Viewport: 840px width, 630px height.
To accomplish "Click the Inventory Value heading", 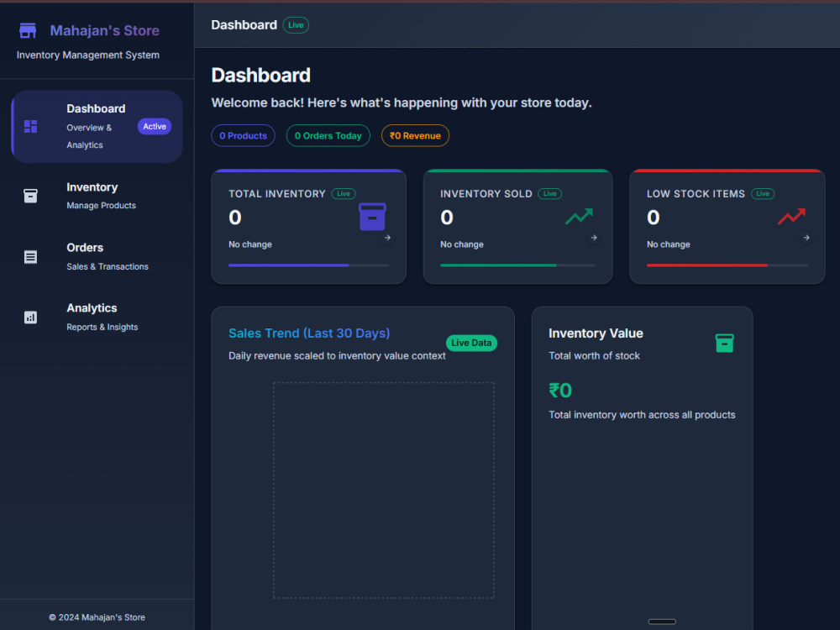I will coord(596,333).
